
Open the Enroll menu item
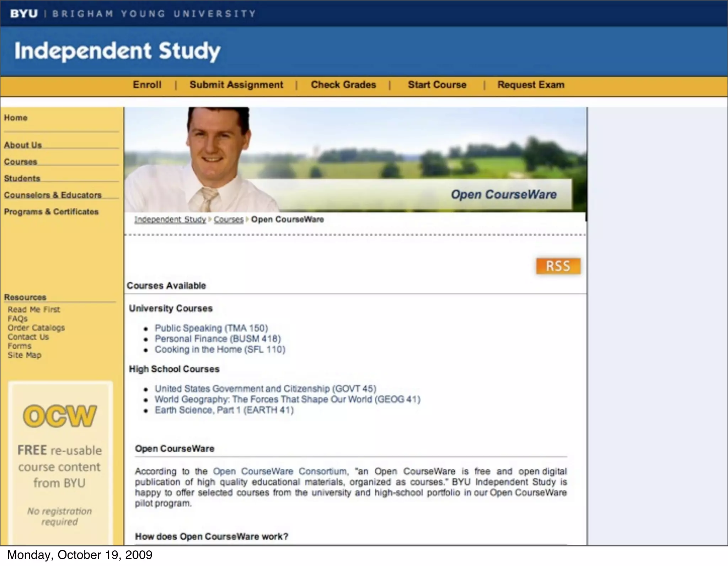tap(147, 85)
